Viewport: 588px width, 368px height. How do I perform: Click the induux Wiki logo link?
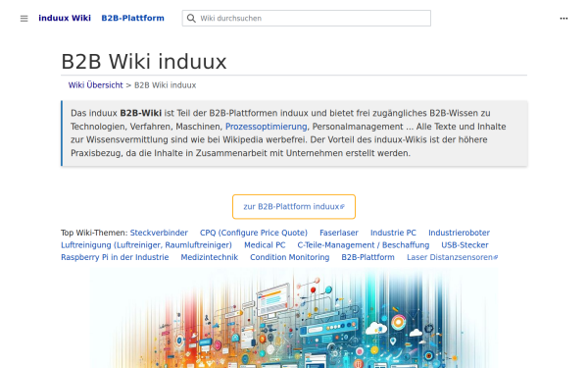(65, 18)
